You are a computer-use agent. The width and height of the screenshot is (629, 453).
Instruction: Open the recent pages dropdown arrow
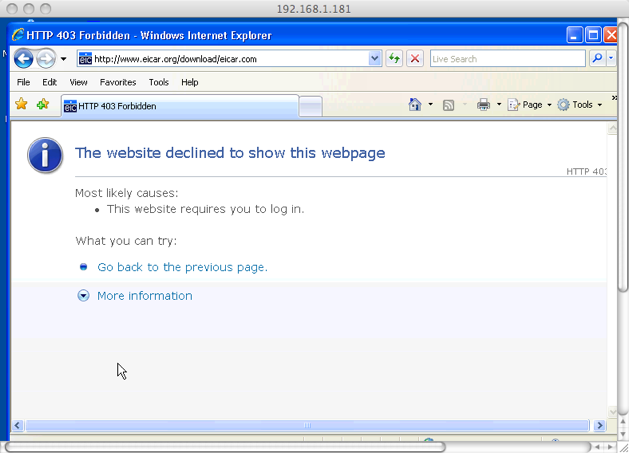pyautogui.click(x=63, y=59)
